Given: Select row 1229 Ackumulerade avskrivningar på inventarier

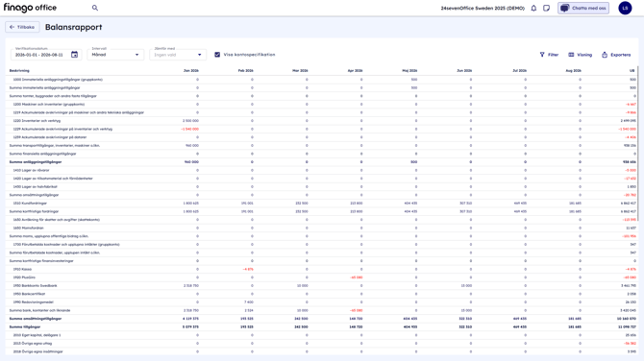Looking at the screenshot, I should point(322,129).
